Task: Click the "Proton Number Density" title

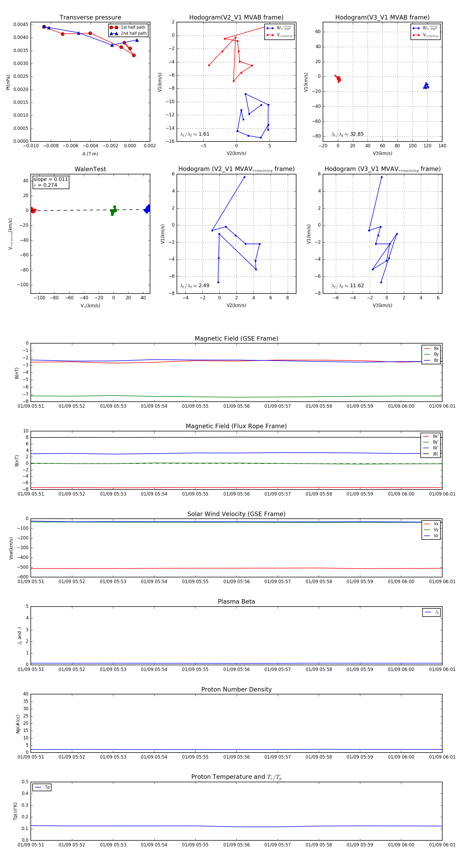Action: (x=236, y=689)
